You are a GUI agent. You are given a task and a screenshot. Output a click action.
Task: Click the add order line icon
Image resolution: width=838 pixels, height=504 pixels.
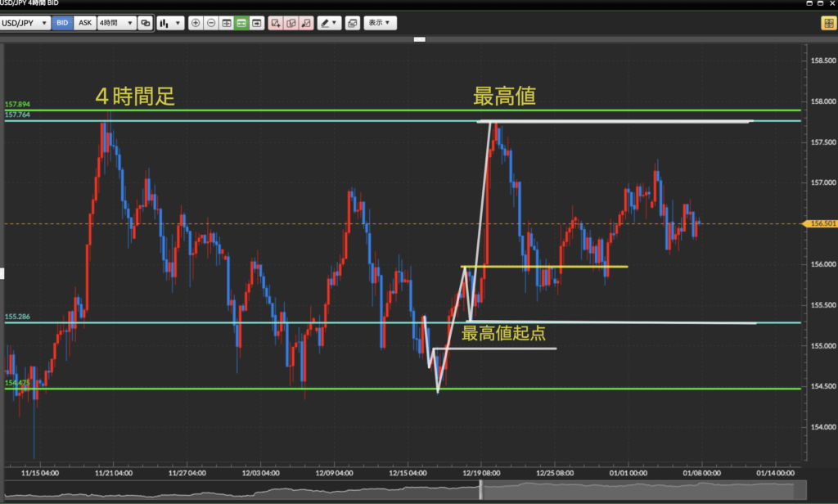[x=276, y=23]
